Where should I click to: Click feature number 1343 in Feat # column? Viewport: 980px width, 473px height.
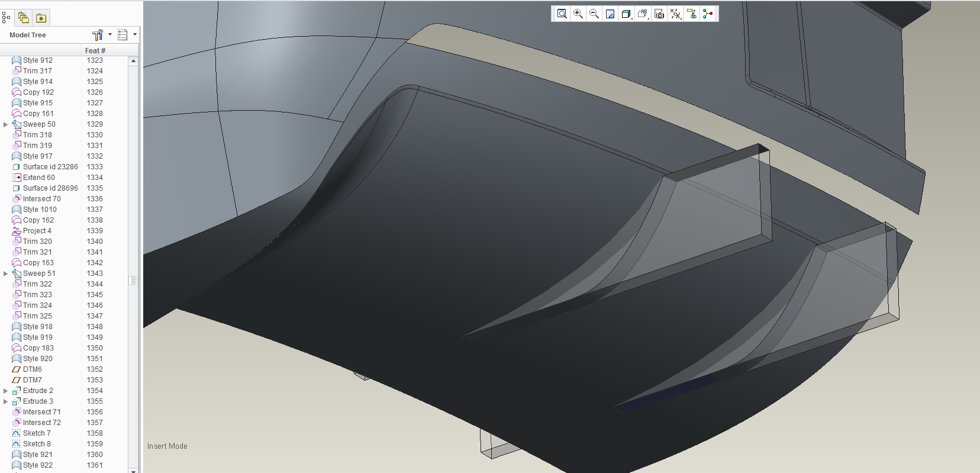[x=95, y=273]
